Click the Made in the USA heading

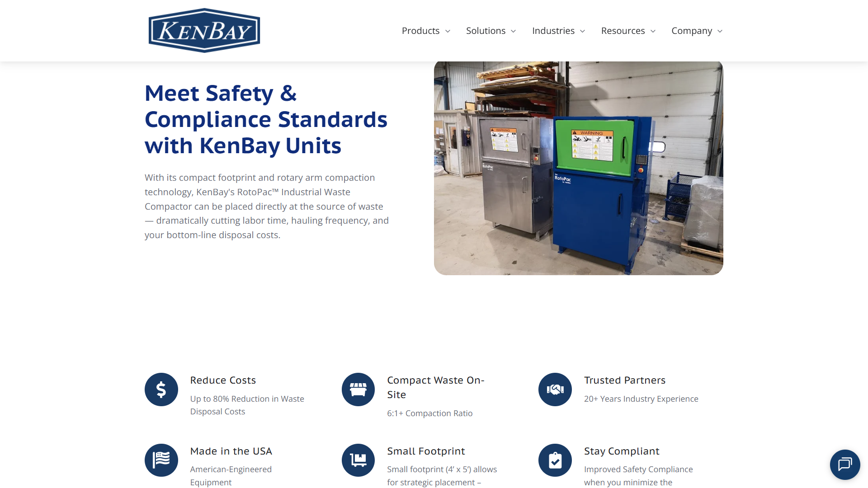coord(231,451)
